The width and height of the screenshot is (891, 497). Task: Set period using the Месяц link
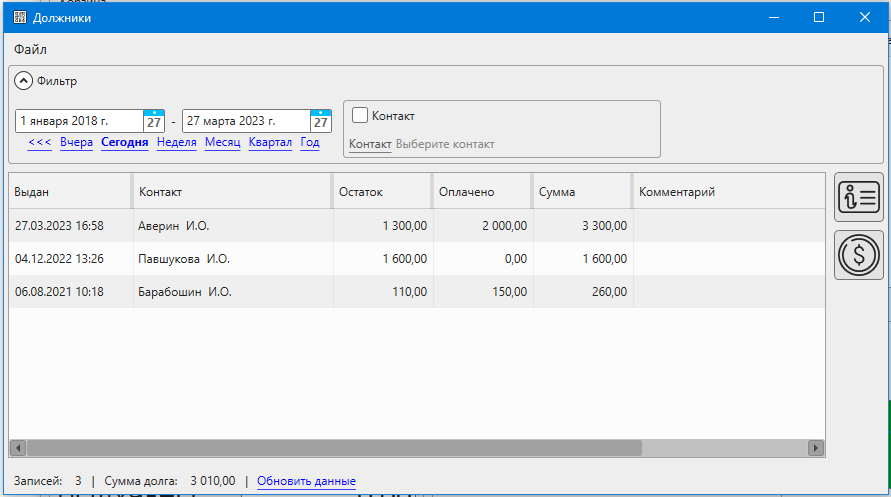pos(222,142)
